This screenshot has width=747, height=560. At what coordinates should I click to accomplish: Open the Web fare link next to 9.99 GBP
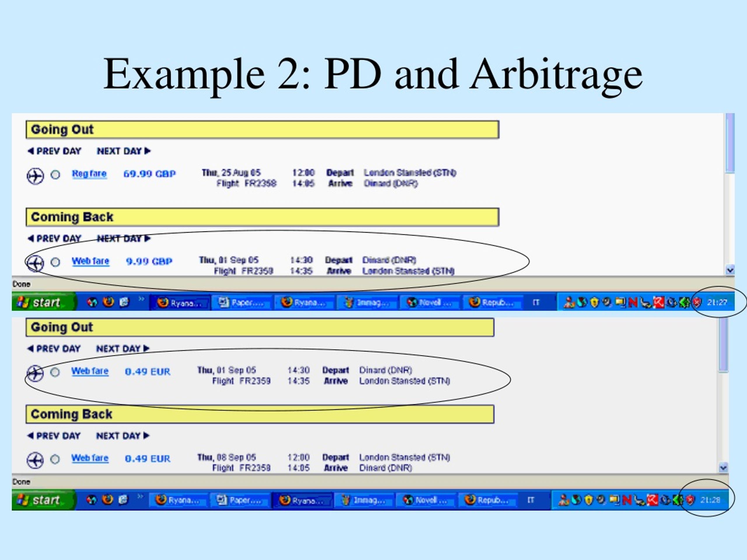tap(90, 261)
